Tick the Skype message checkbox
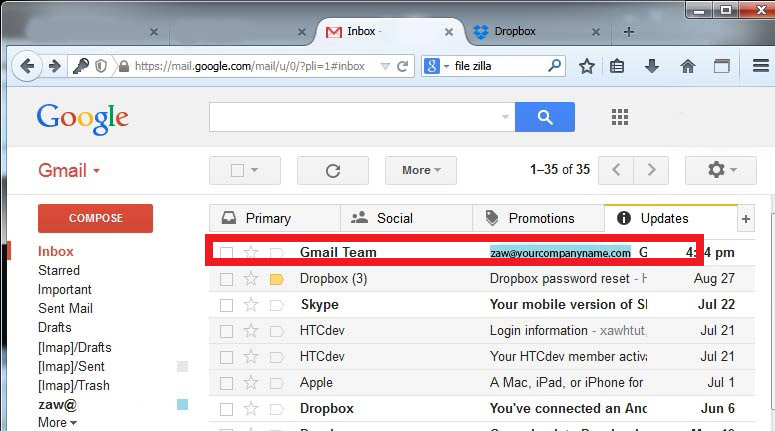The image size is (775, 431). pos(226,305)
